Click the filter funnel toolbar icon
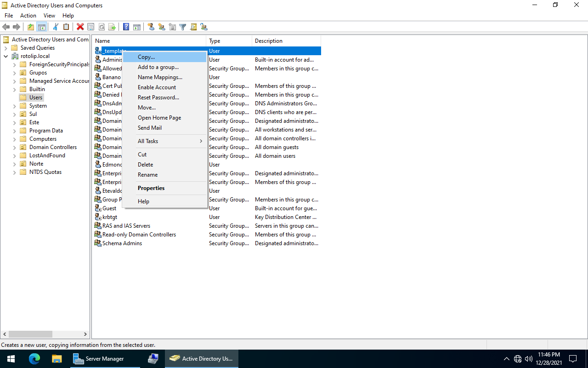Image resolution: width=588 pixels, height=368 pixels. tap(183, 27)
